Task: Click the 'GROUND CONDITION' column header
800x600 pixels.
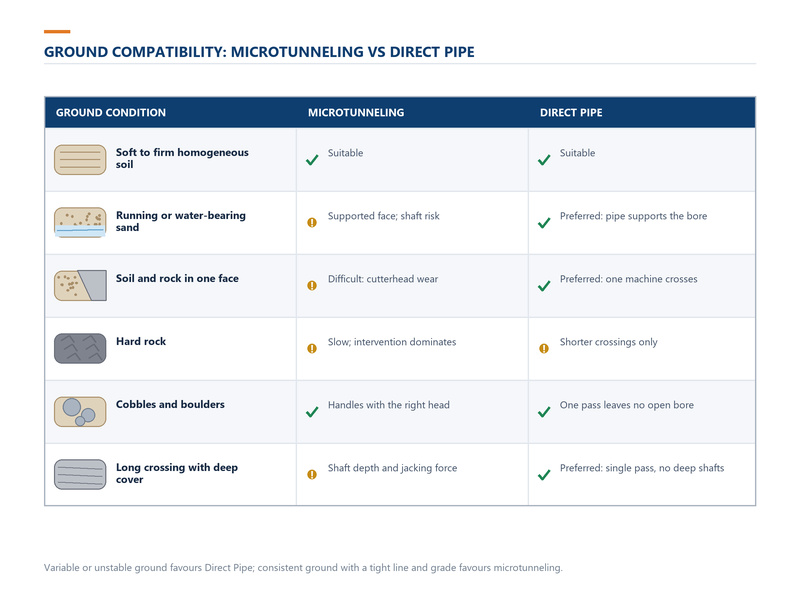Action: (x=111, y=113)
